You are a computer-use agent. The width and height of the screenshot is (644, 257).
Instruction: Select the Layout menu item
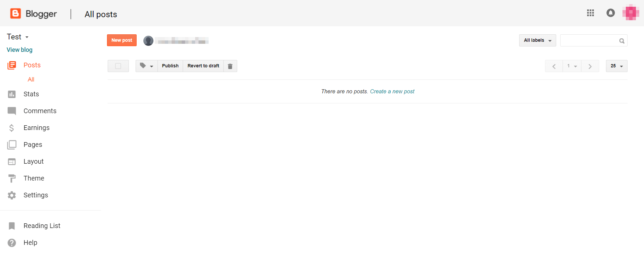point(33,161)
